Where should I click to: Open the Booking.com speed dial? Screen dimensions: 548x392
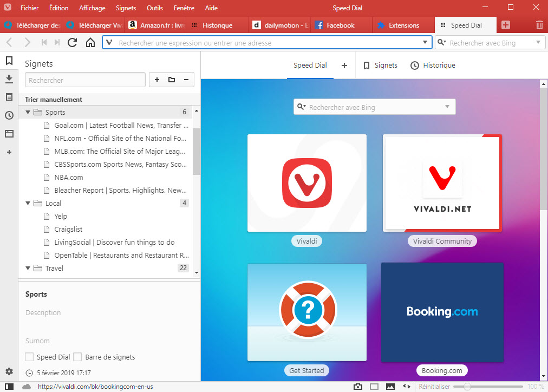point(442,312)
